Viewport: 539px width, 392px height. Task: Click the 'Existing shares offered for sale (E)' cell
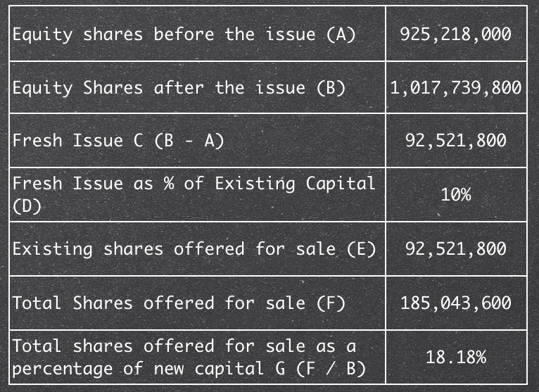194,249
